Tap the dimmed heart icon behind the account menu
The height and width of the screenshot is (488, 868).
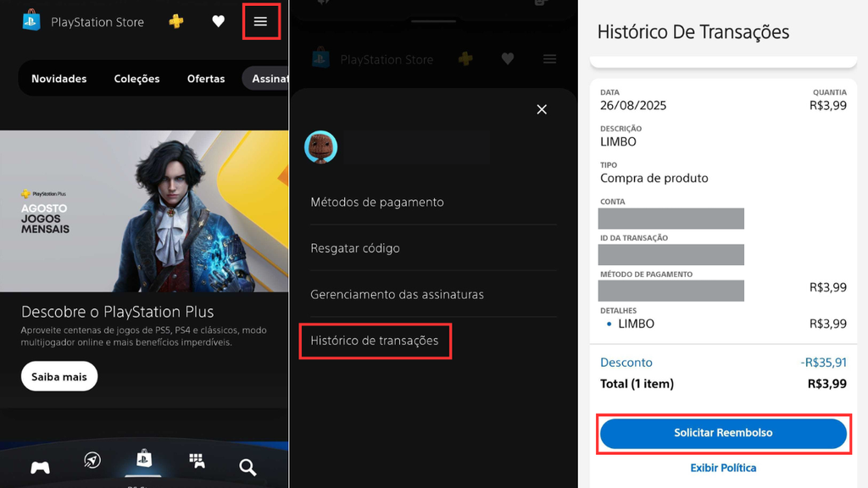pyautogui.click(x=508, y=58)
